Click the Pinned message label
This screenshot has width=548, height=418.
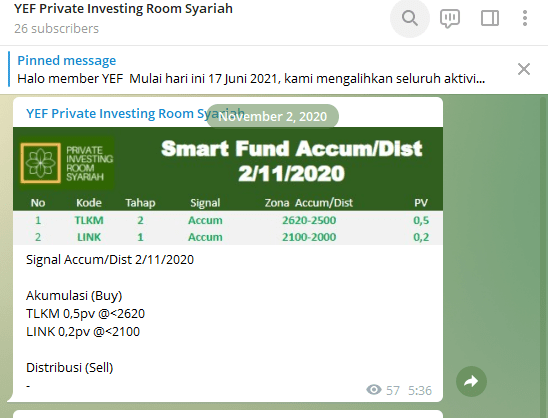pyautogui.click(x=66, y=60)
